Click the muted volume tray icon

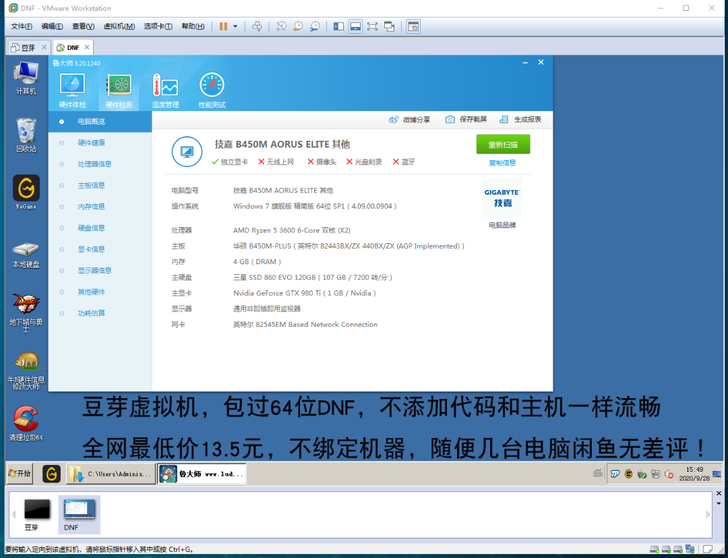click(669, 474)
